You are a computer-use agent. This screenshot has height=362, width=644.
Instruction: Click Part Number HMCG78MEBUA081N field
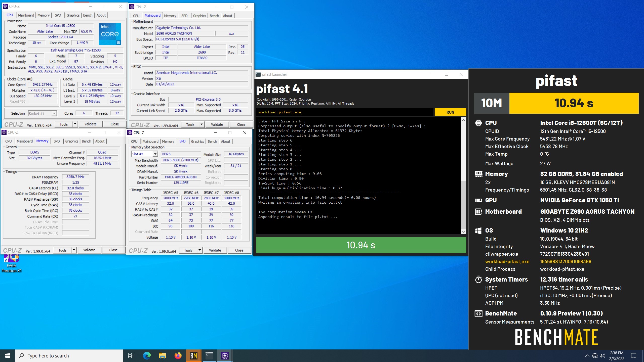(x=181, y=177)
